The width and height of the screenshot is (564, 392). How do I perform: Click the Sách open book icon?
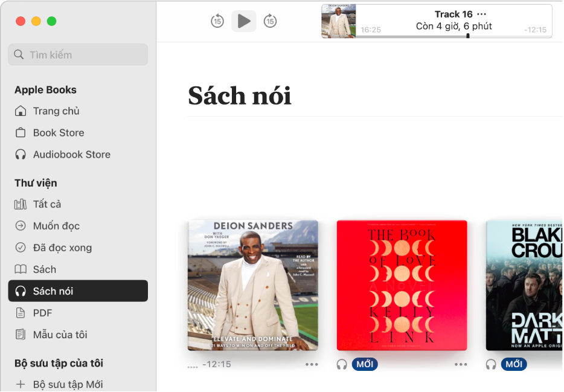point(21,269)
